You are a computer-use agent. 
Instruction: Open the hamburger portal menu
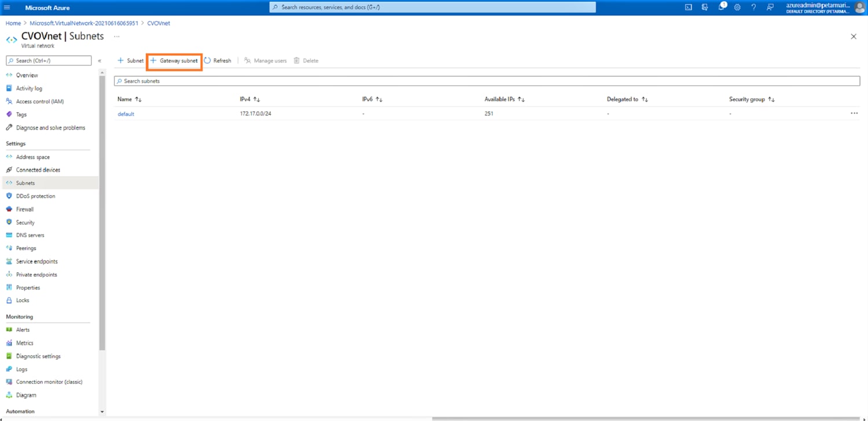(x=7, y=8)
